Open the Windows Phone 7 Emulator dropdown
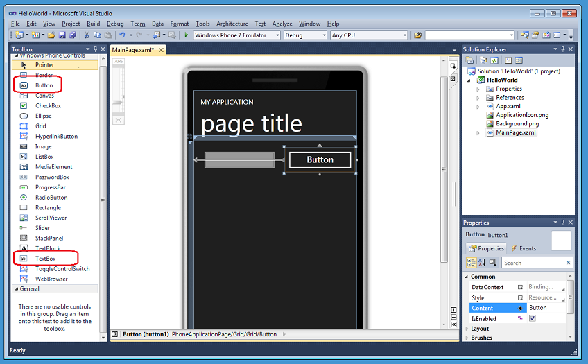 point(277,35)
